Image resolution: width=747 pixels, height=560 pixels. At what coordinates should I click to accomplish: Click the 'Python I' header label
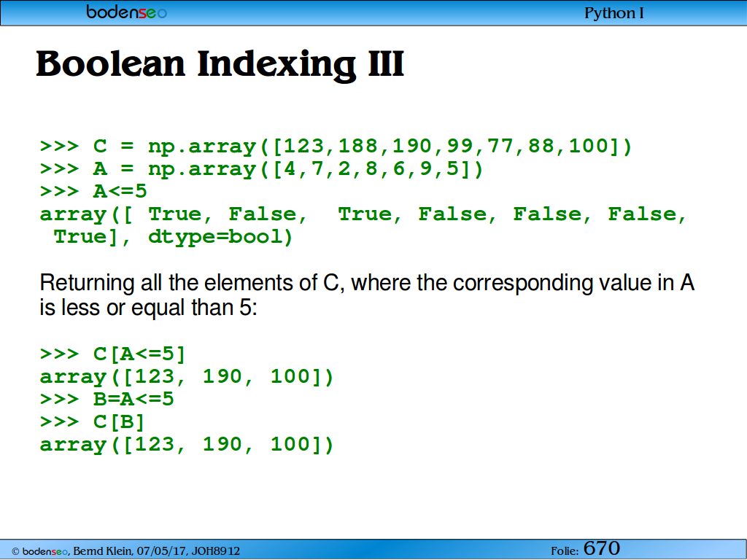[x=614, y=13]
